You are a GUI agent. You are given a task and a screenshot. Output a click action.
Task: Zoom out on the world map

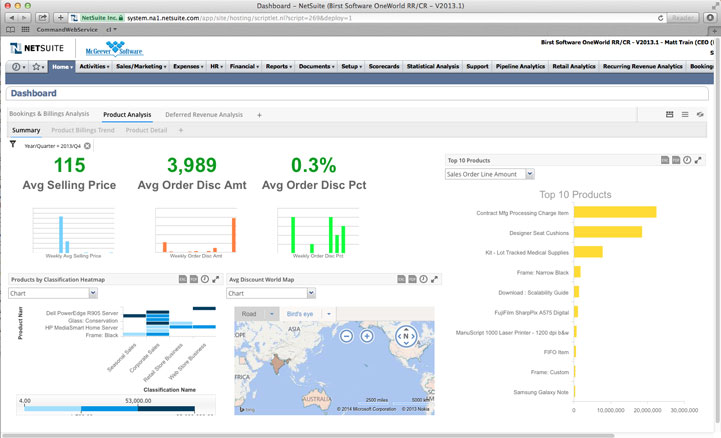point(346,336)
